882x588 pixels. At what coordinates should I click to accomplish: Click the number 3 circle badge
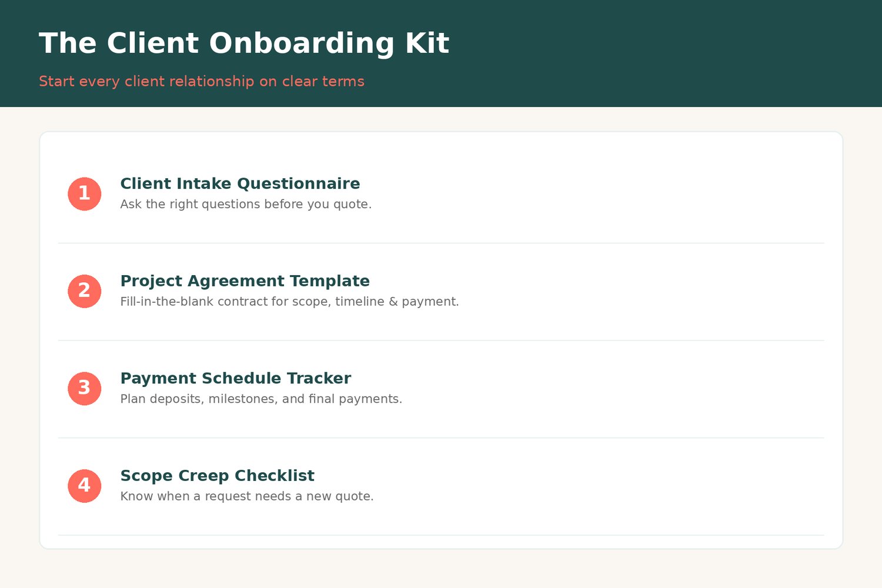click(85, 389)
